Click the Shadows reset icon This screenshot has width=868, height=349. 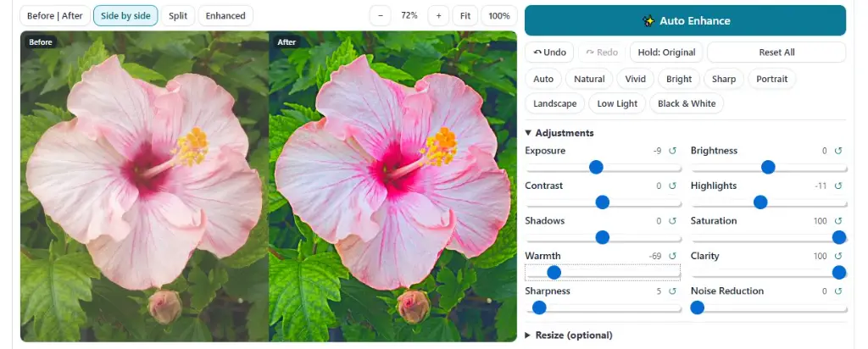click(672, 221)
